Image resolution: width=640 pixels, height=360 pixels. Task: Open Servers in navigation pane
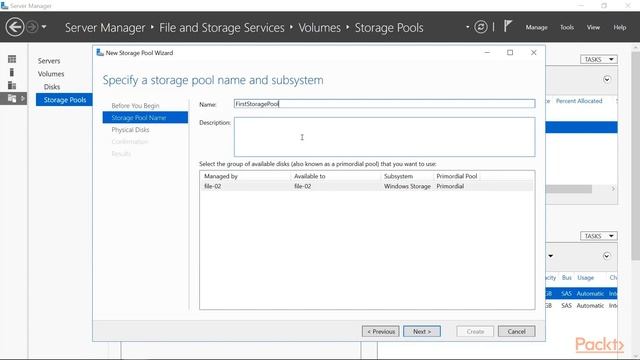click(x=49, y=61)
